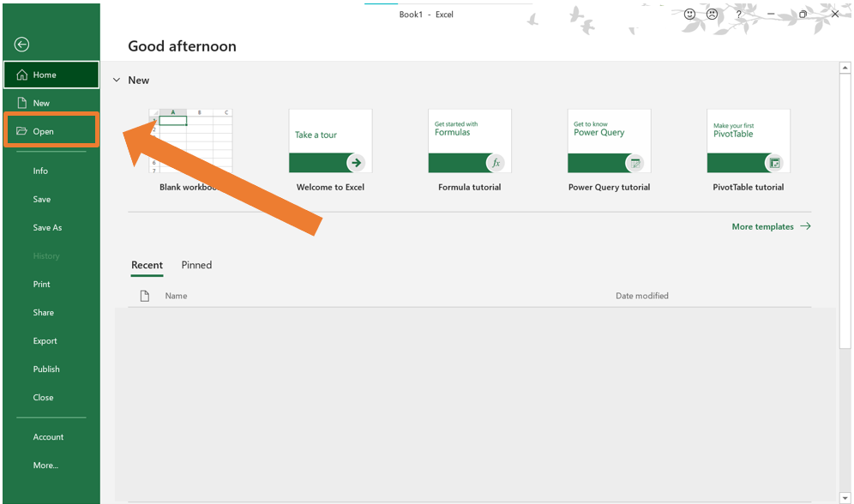
Task: Restore down the Excel window
Action: click(803, 15)
